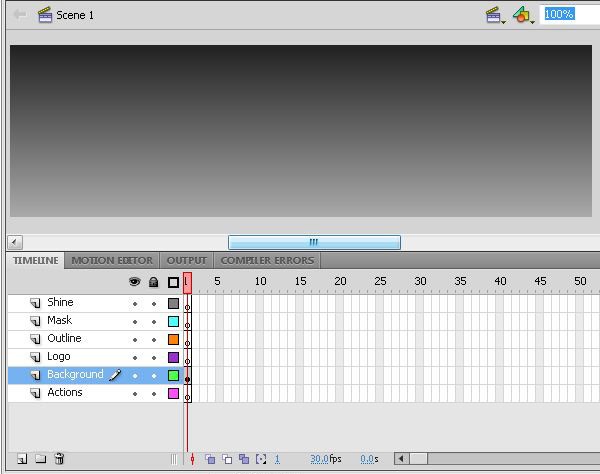Image resolution: width=600 pixels, height=474 pixels.
Task: Delete layer using the trash icon
Action: [x=59, y=459]
